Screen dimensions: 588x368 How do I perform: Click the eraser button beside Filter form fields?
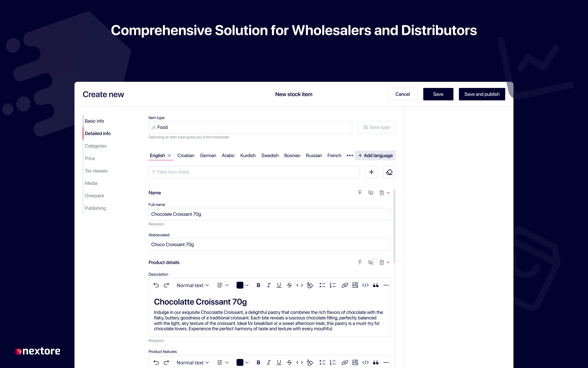point(389,172)
